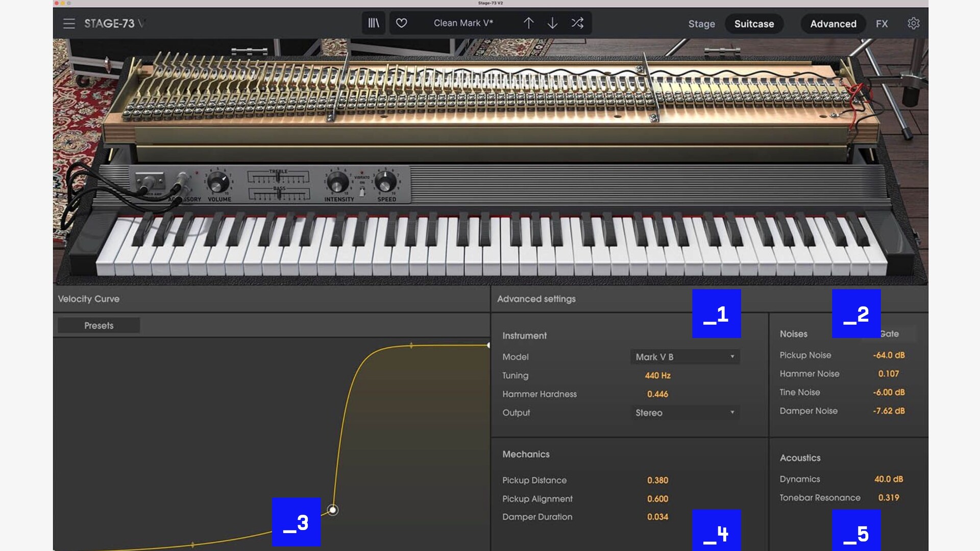Screen dimensions: 980x551
Task: Favorite the preset with the heart icon
Action: (402, 23)
